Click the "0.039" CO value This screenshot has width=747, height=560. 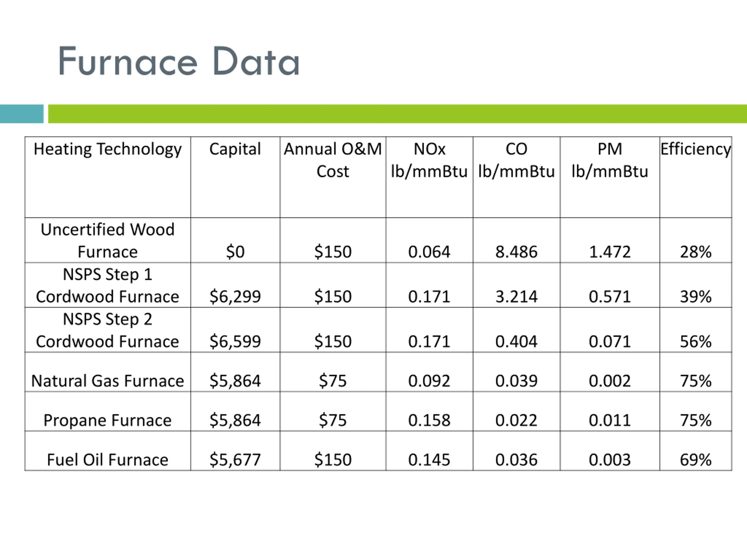516,381
